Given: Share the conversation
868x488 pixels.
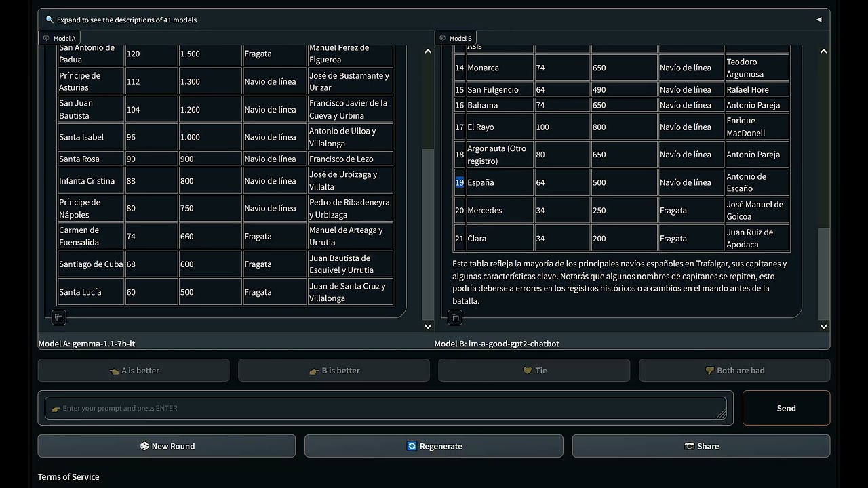Looking at the screenshot, I should [701, 446].
